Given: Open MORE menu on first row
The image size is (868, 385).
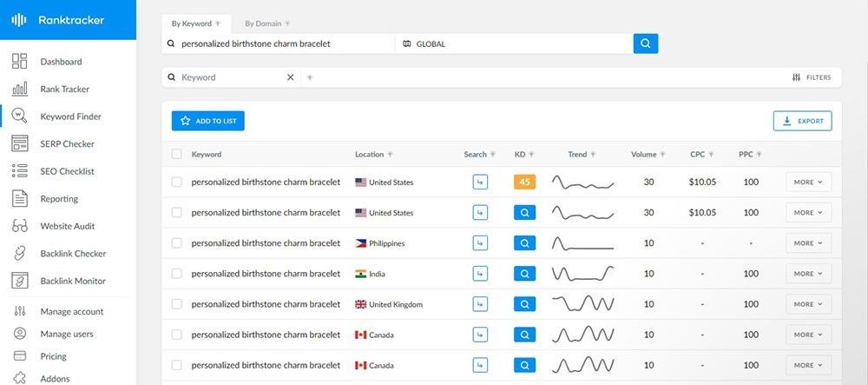Looking at the screenshot, I should pos(808,183).
